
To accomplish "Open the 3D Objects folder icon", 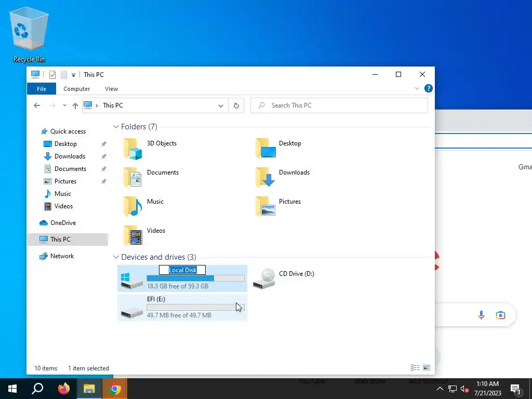I will 132,149.
